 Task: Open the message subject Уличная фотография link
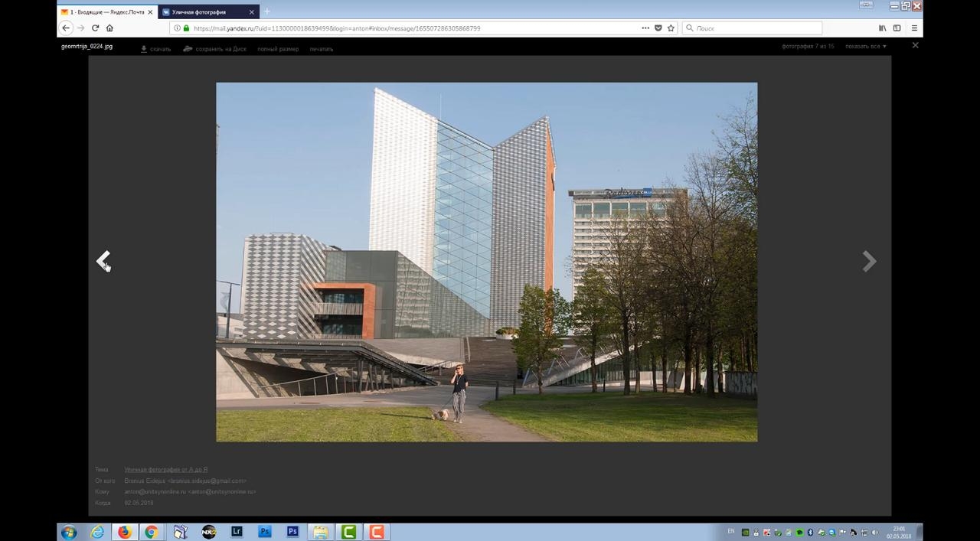pos(166,469)
